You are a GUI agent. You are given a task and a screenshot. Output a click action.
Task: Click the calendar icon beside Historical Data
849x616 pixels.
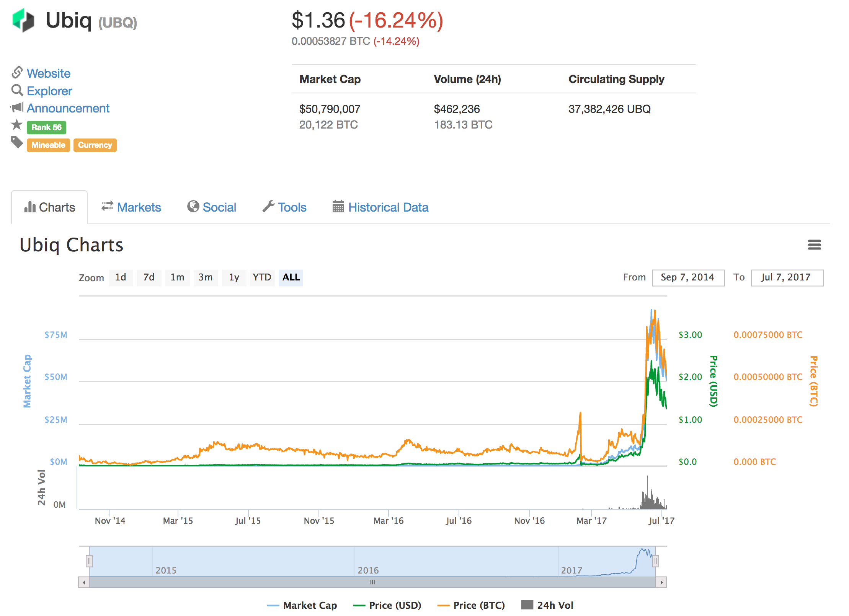338,206
